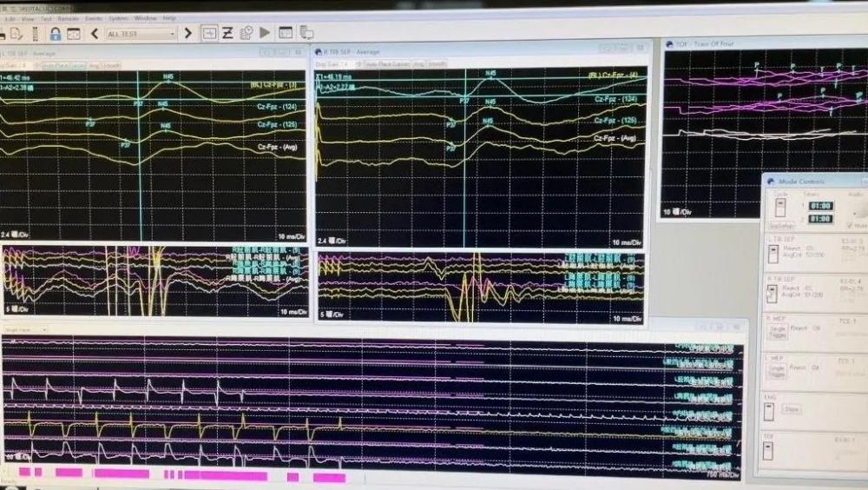Click the Z impedance icon in toolbar
Screen dimensions: 868x490
[227, 33]
